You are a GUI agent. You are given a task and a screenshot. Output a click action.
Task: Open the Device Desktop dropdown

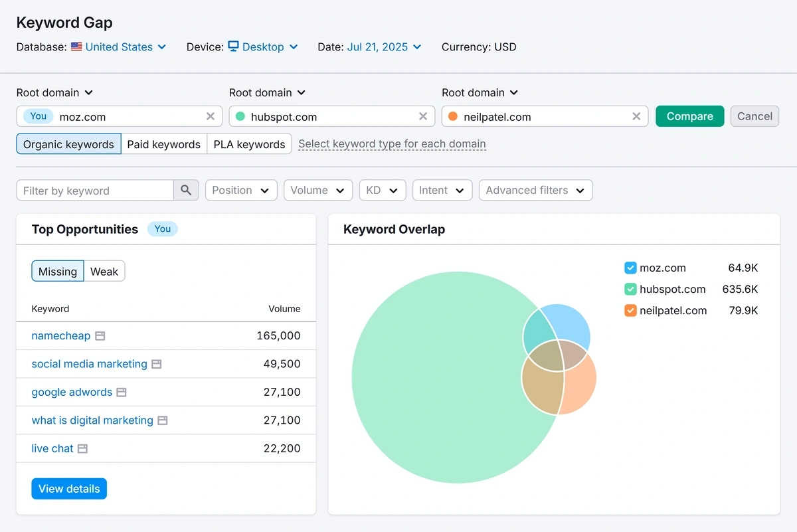click(x=263, y=47)
